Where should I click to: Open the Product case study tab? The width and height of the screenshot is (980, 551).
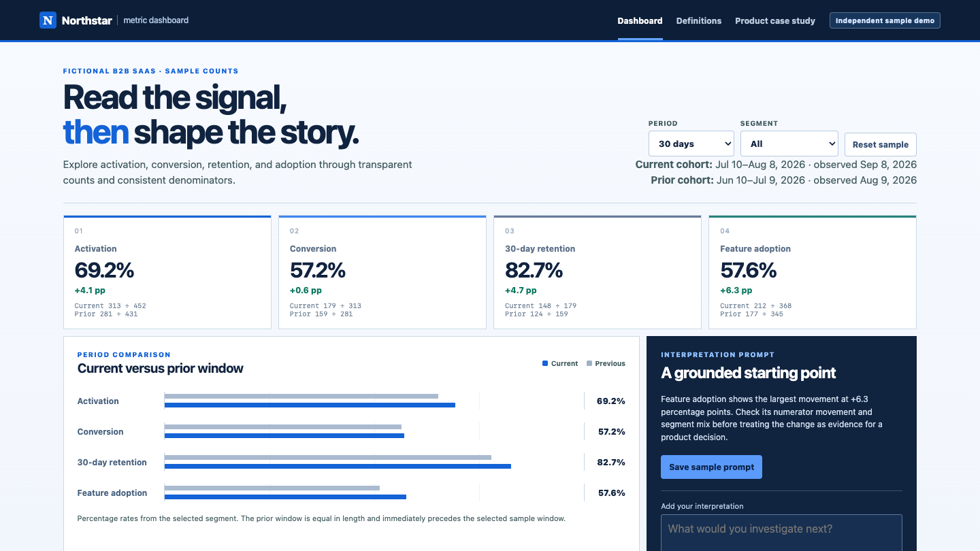coord(774,20)
